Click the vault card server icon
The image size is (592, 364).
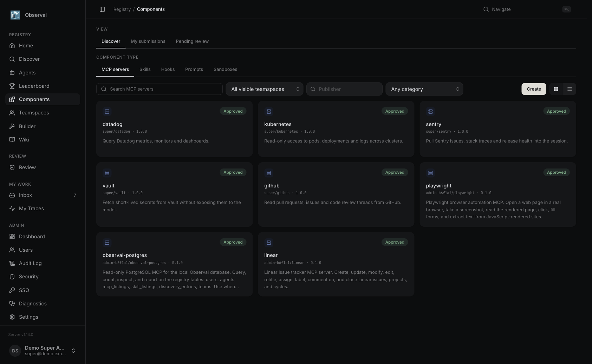tap(107, 173)
